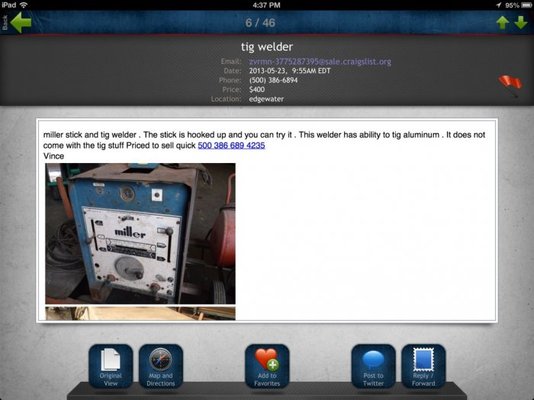
Task: Tap the edgewater location value
Action: point(266,99)
